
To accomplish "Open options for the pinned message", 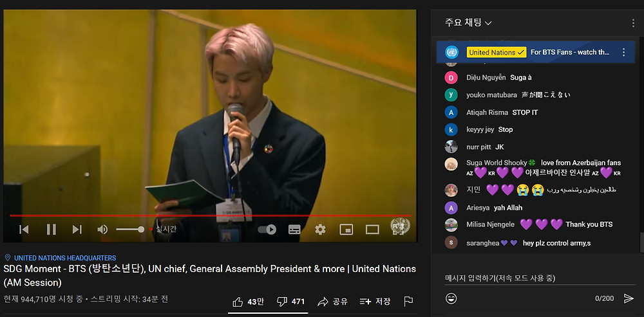I will tap(623, 52).
